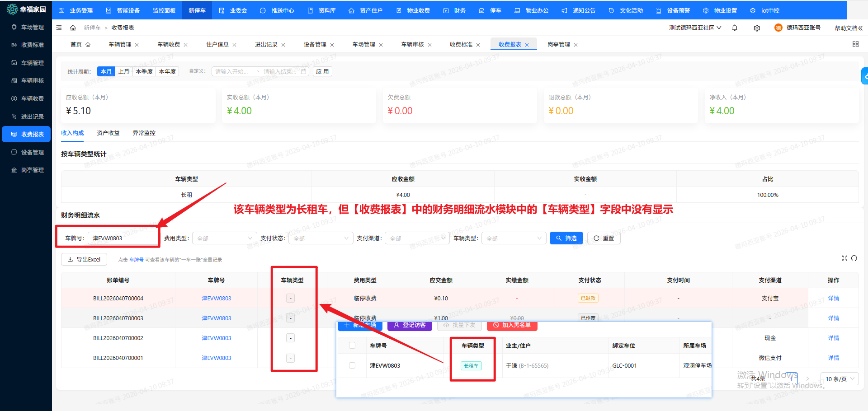The height and width of the screenshot is (411, 868).
Task: Open settings via the header gear icon
Action: (x=757, y=28)
